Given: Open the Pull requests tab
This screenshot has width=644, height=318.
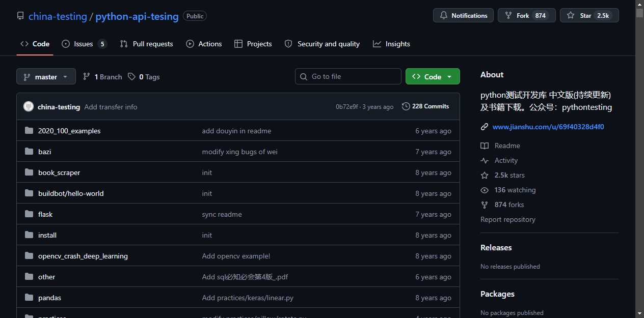Looking at the screenshot, I should (x=146, y=44).
